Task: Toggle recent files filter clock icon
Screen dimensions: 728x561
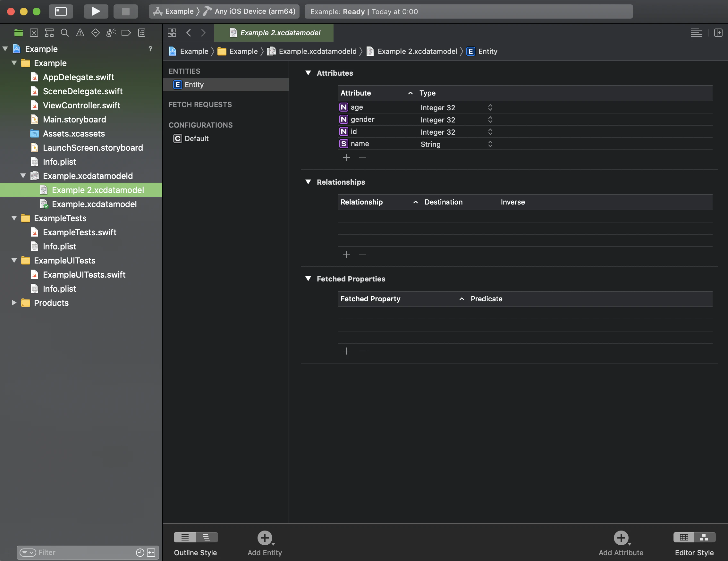Action: click(x=140, y=552)
